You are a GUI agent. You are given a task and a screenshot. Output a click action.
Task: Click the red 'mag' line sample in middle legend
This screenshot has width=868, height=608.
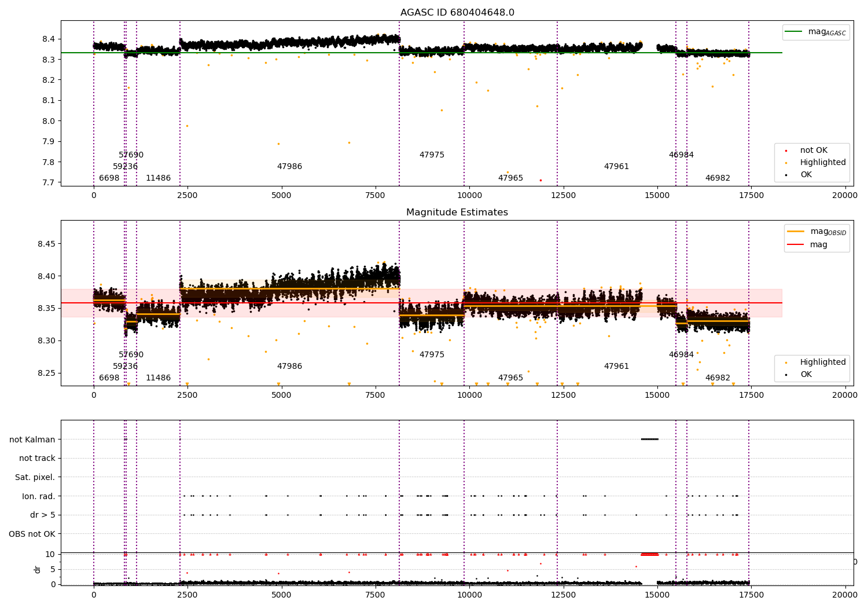click(x=796, y=244)
